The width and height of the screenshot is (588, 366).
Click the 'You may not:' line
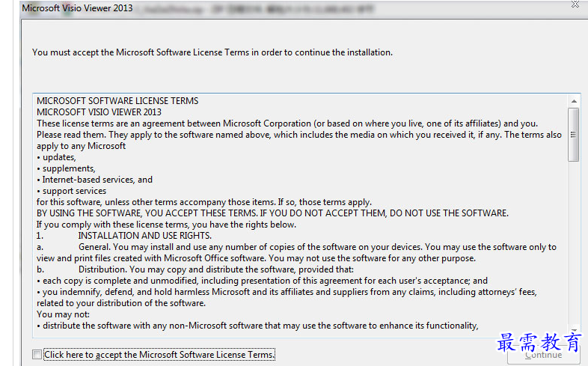(x=63, y=314)
